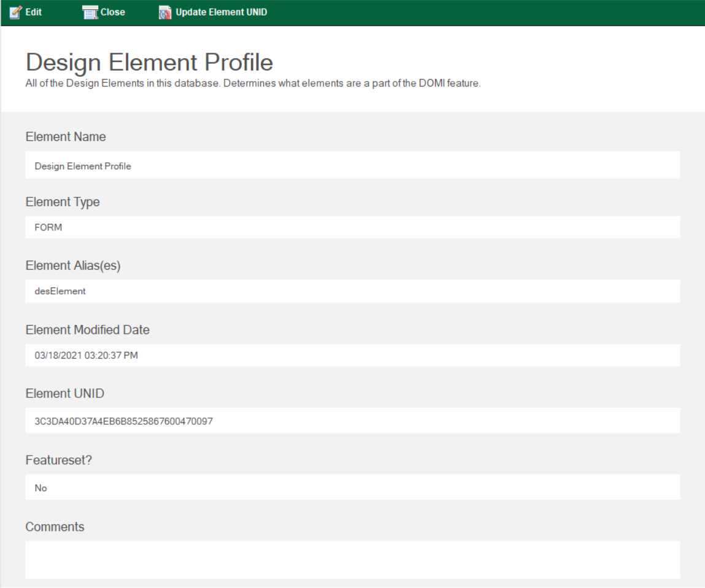Click the Featureset? label
The width and height of the screenshot is (705, 588).
(x=58, y=460)
